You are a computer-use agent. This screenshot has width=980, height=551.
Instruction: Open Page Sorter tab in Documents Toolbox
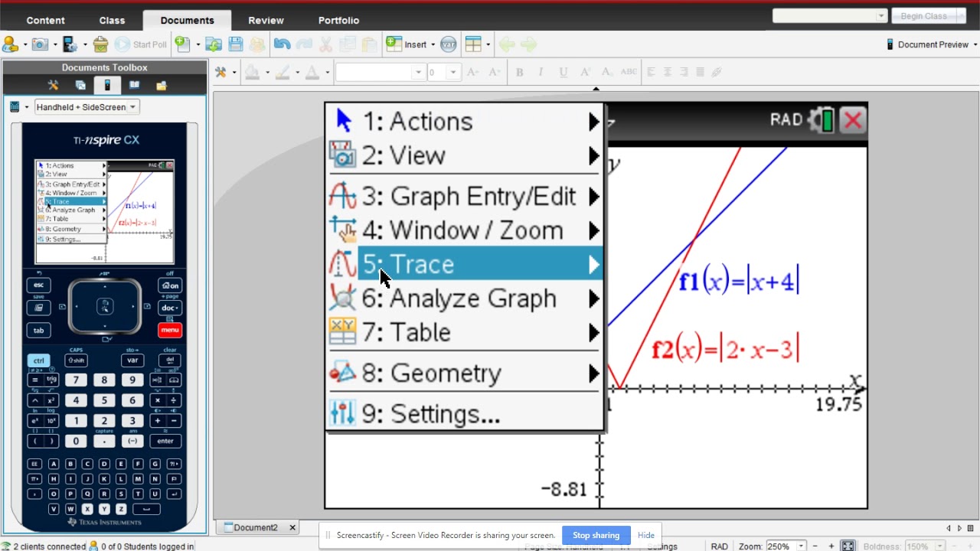80,86
